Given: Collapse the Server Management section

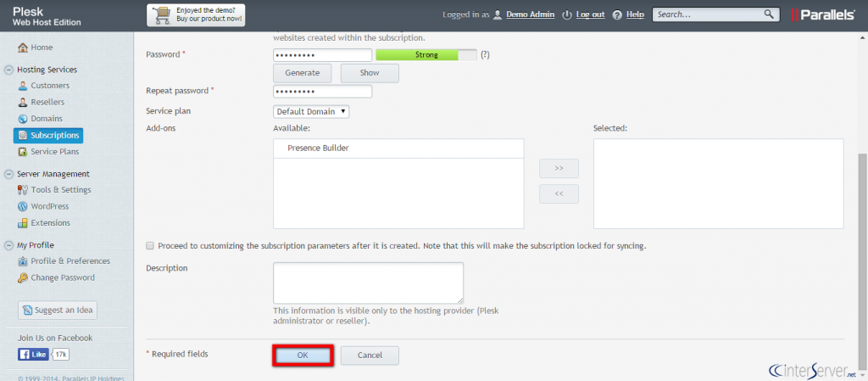Looking at the screenshot, I should coord(8,175).
